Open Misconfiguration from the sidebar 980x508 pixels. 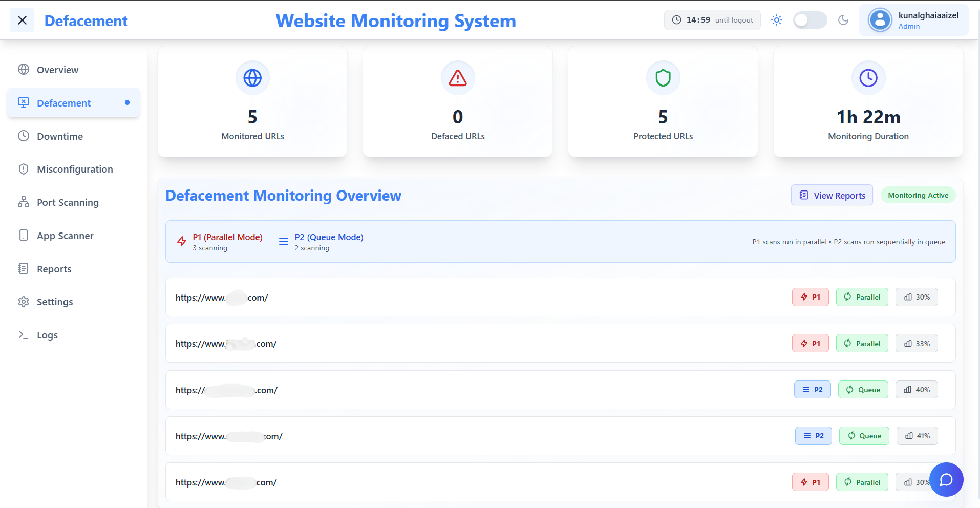75,170
